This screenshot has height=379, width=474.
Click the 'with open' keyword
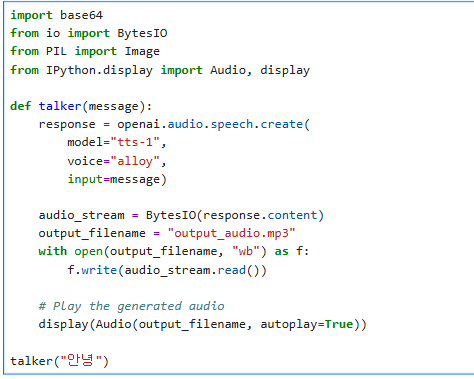(x=70, y=251)
